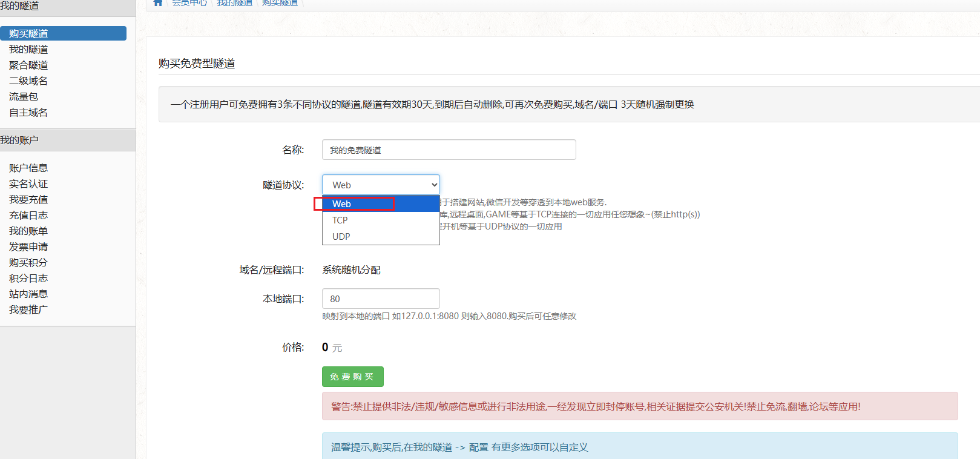Open 购买积分 sidebar link
980x459 pixels.
pyautogui.click(x=28, y=262)
